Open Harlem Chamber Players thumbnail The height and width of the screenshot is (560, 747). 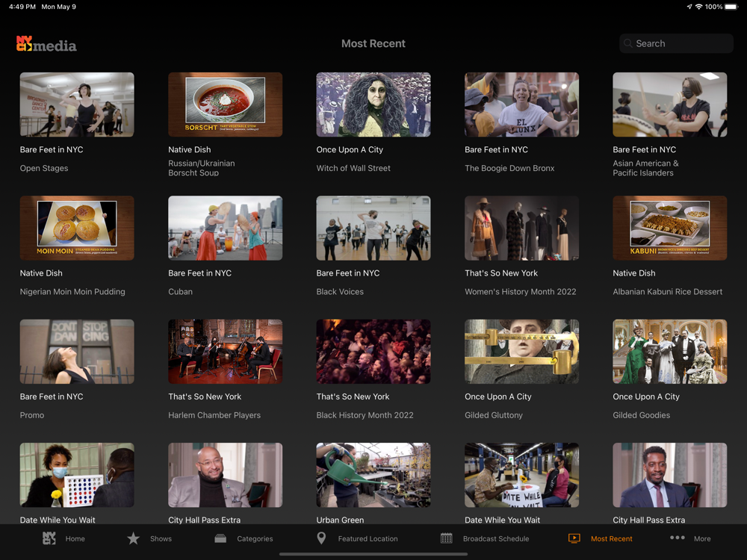pyautogui.click(x=225, y=352)
